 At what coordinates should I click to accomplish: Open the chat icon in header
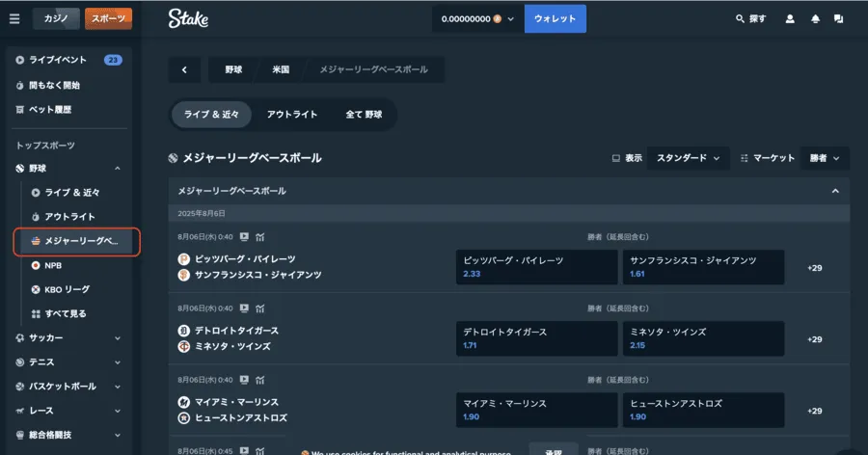[x=839, y=19]
